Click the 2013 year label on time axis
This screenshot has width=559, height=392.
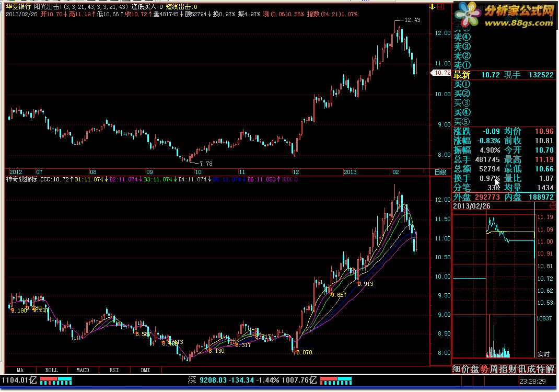coord(350,172)
